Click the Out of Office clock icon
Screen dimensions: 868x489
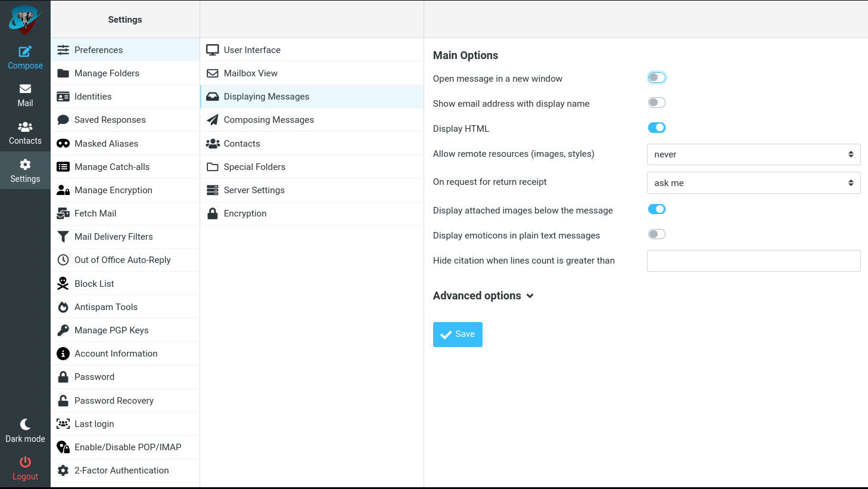point(63,260)
